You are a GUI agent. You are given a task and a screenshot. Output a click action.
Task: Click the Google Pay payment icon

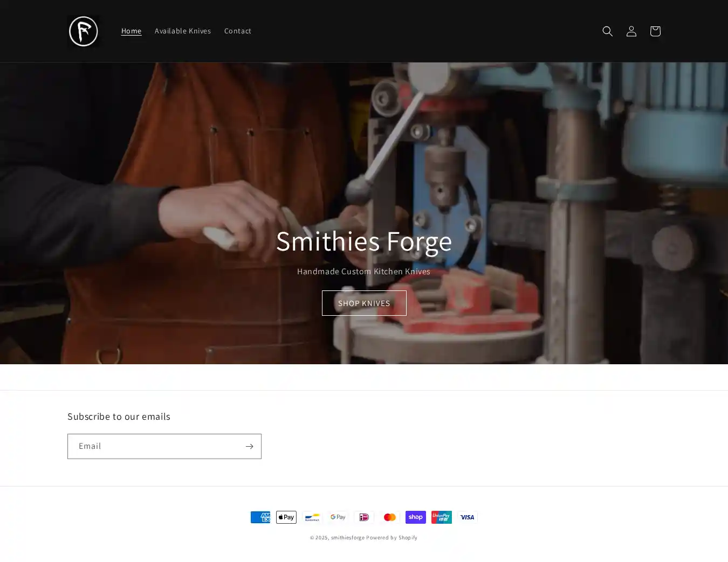pyautogui.click(x=338, y=517)
